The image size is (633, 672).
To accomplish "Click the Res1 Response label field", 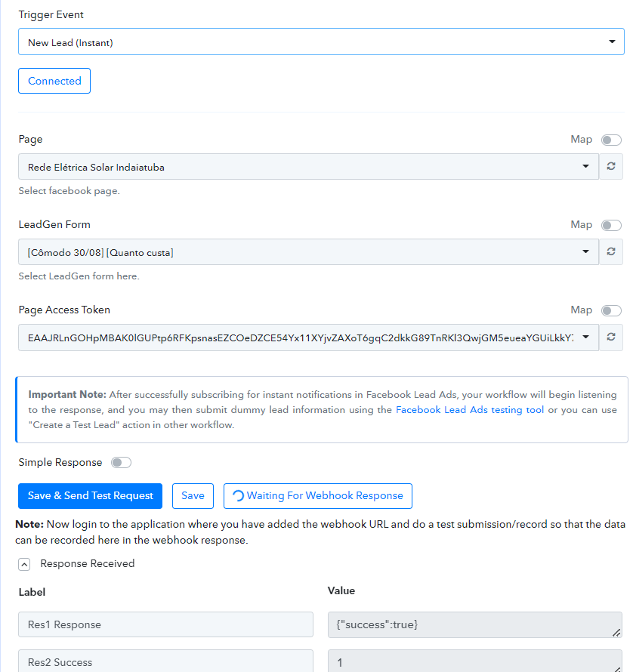I will 165,624.
